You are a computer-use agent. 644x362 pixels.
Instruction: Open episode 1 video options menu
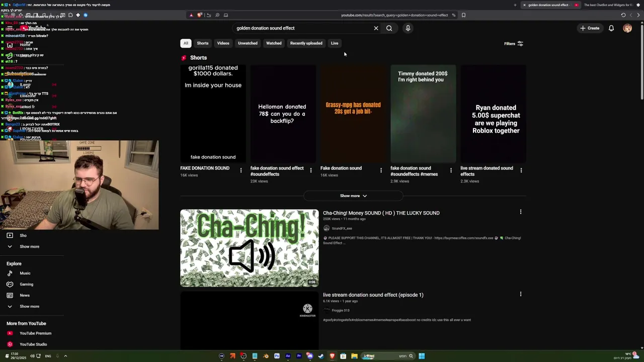coord(521,294)
